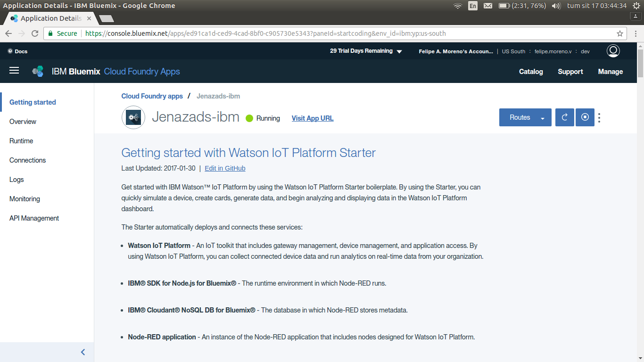Screen dimensions: 644x362
Task: Open a new Chrome tab
Action: pos(107,19)
